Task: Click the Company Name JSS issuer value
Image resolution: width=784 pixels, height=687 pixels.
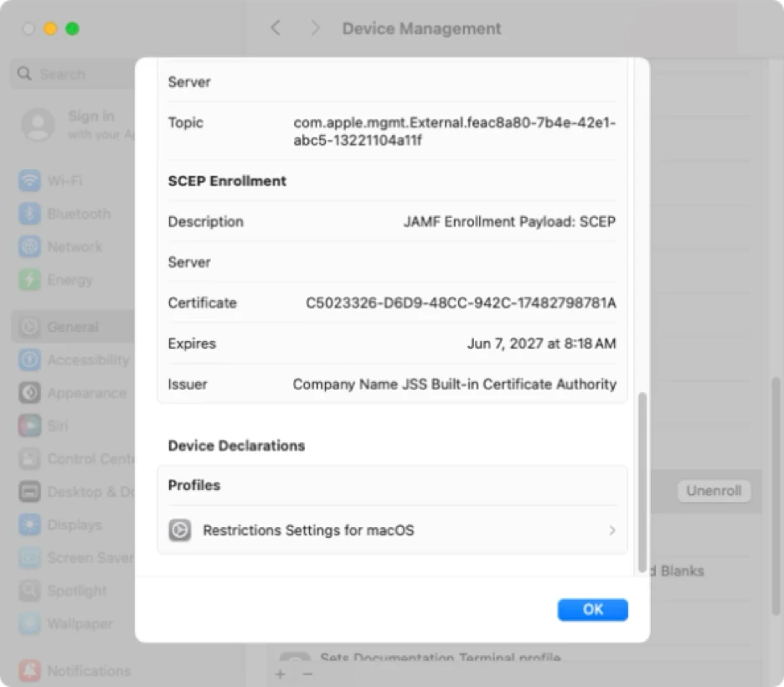Action: (455, 384)
